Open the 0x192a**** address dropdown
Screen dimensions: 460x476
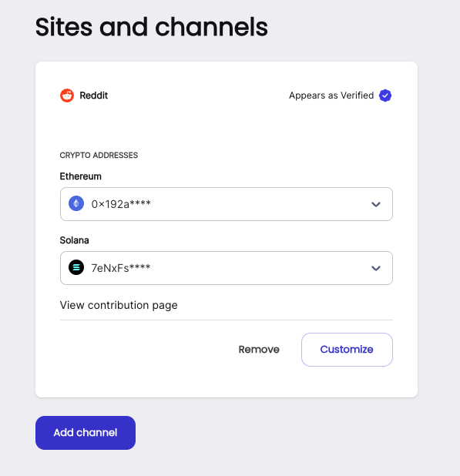tap(227, 204)
